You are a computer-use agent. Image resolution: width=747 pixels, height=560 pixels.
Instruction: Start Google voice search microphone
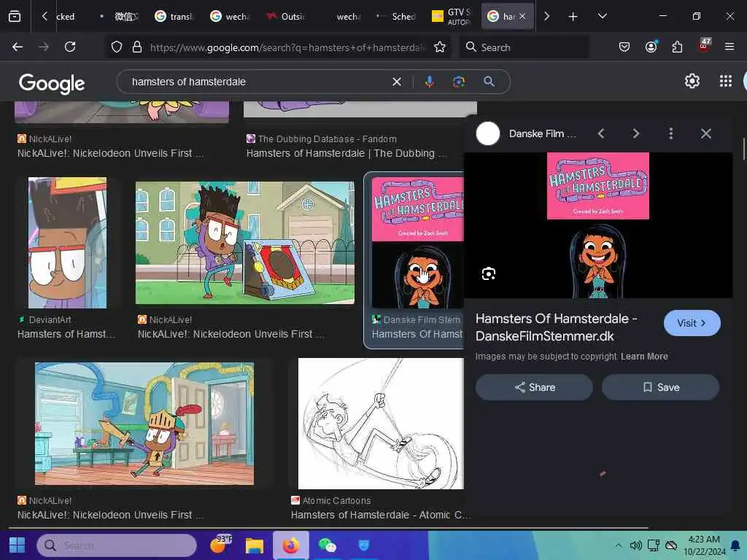click(429, 82)
